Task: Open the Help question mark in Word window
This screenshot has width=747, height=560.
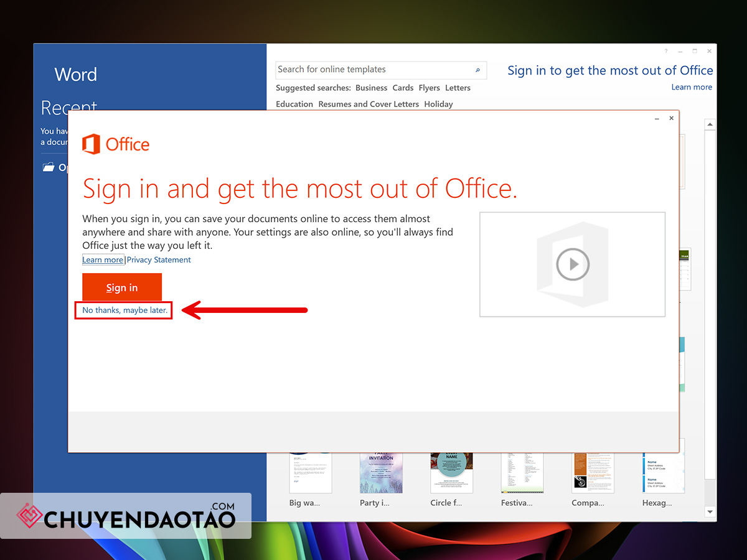Action: click(x=665, y=51)
